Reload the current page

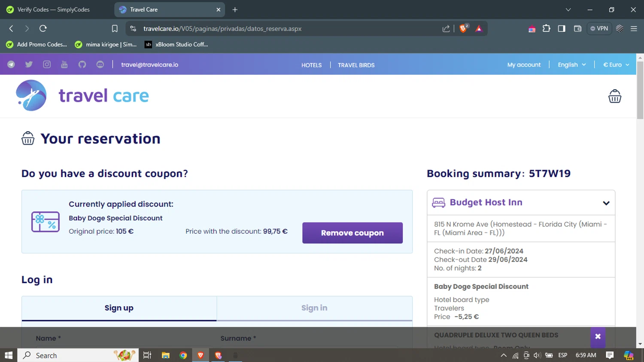pos(43,28)
